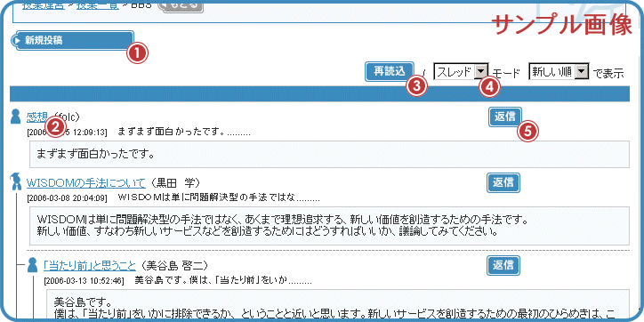Open the WISDOMの手法について thread link
Viewport: 644px width, 322px height.
(x=86, y=182)
